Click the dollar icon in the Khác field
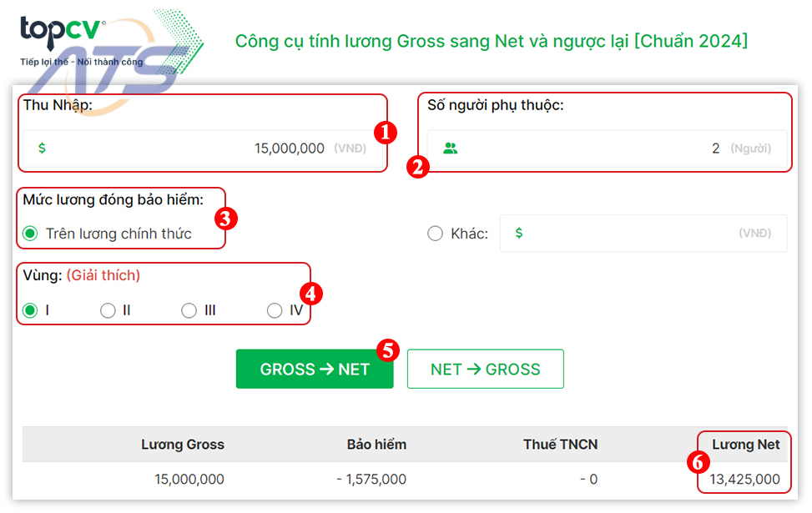This screenshot has width=812, height=513. pos(519,234)
